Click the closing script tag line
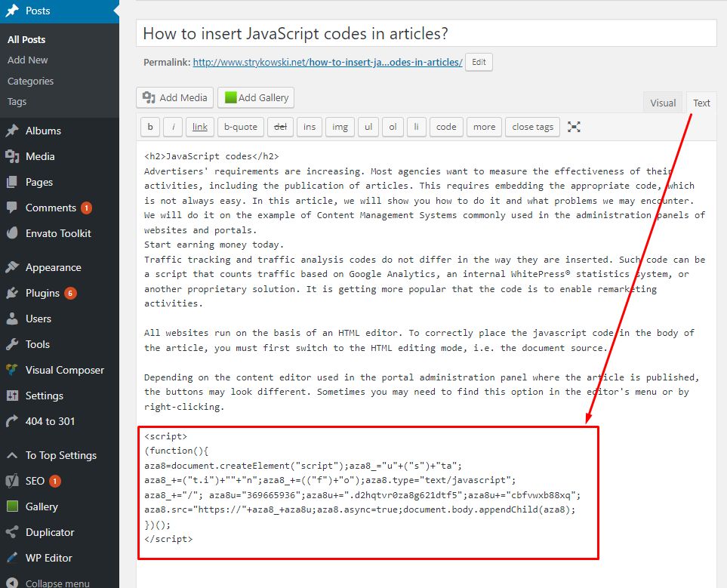727x588 pixels. pos(168,539)
